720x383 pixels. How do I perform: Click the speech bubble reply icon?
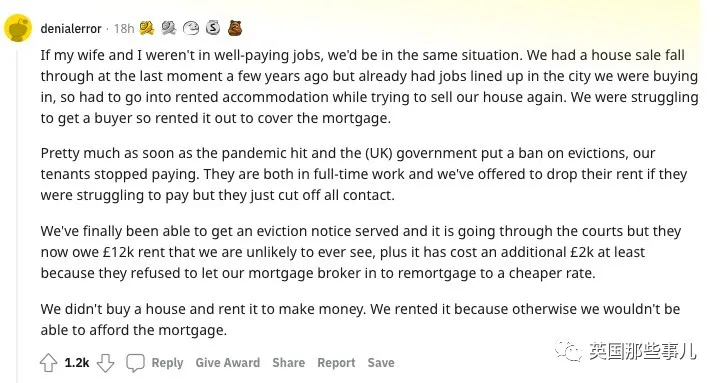[x=135, y=363]
